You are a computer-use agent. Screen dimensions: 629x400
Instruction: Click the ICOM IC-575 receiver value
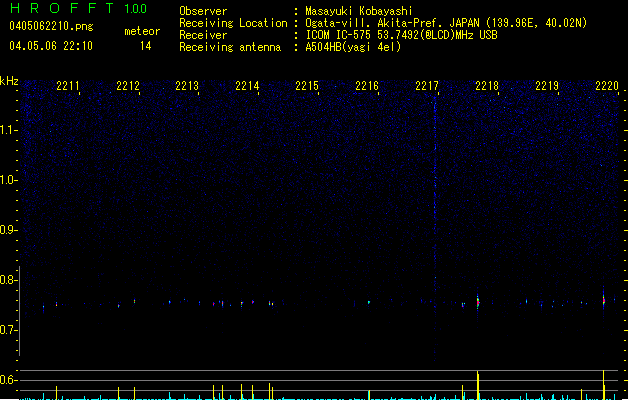(402, 35)
